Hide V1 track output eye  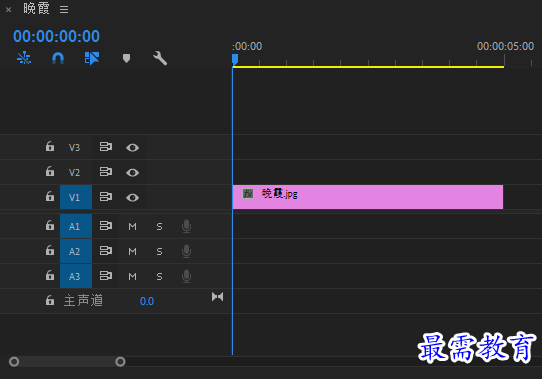tap(132, 197)
